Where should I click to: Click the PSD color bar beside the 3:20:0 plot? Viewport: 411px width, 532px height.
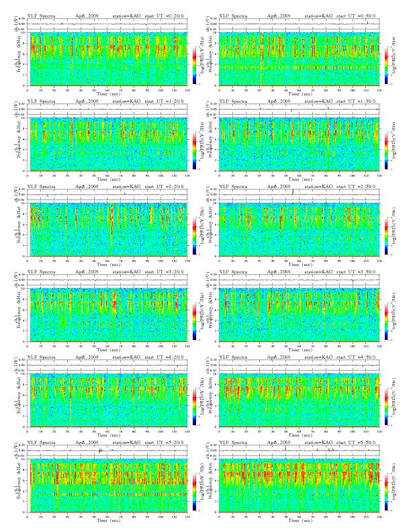pyautogui.click(x=194, y=321)
